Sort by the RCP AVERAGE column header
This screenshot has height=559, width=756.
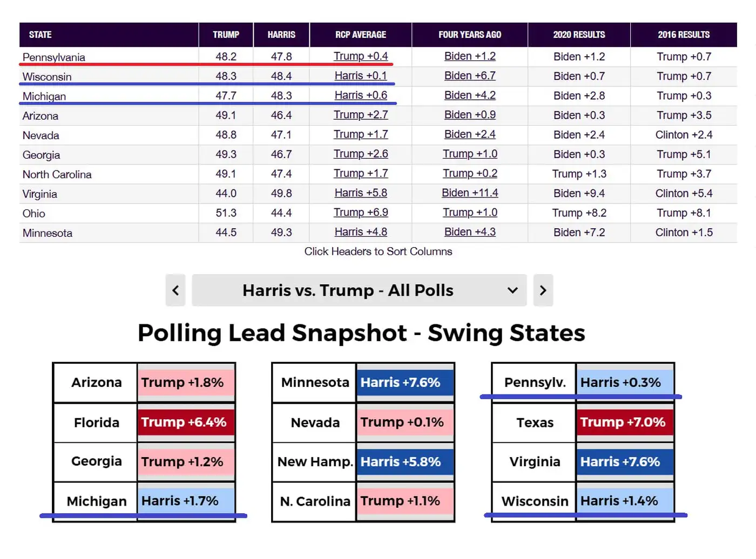click(361, 35)
